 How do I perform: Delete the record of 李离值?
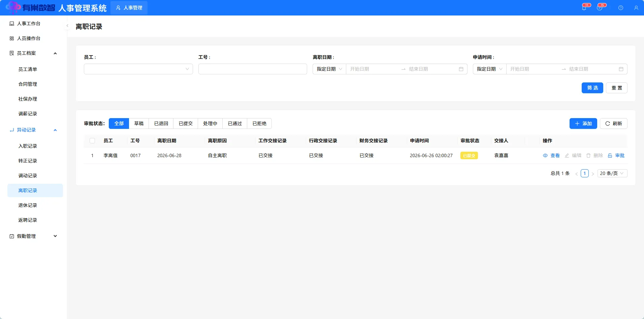pos(594,155)
